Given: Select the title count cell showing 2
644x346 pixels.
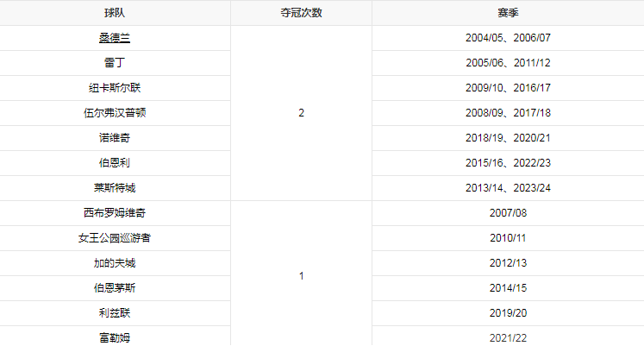Looking at the screenshot, I should (301, 113).
